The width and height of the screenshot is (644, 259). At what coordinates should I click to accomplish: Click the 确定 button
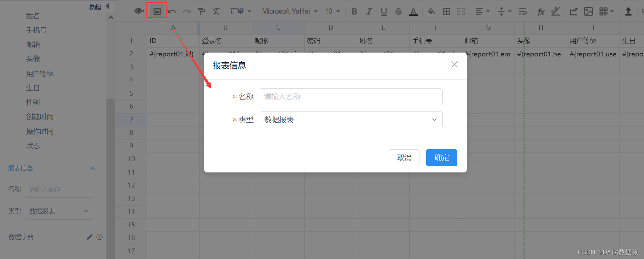point(442,158)
